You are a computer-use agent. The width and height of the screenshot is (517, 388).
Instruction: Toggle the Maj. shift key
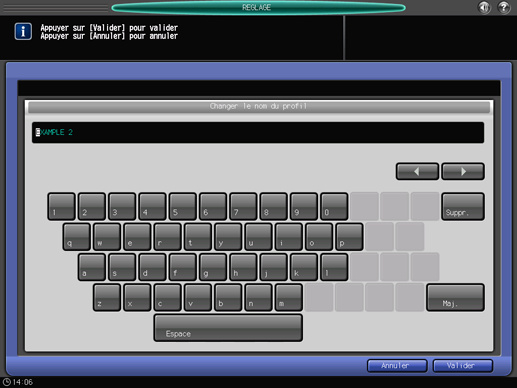coord(455,297)
